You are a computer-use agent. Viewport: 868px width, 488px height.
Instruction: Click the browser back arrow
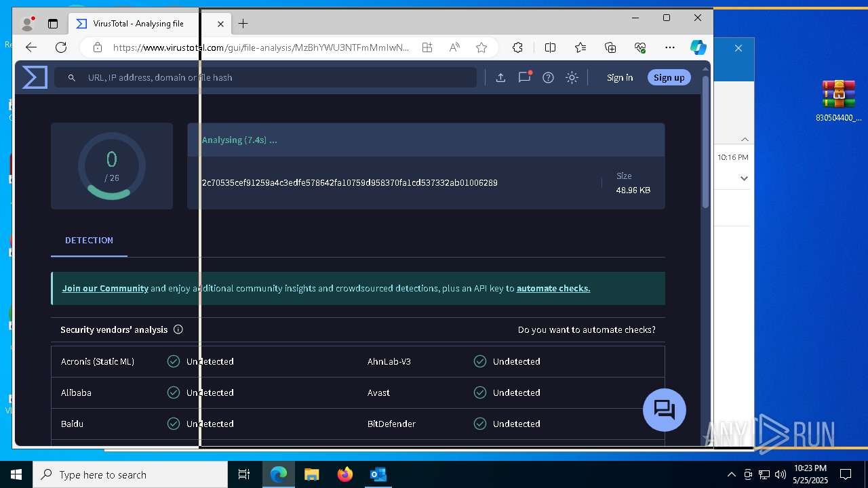[x=31, y=47]
